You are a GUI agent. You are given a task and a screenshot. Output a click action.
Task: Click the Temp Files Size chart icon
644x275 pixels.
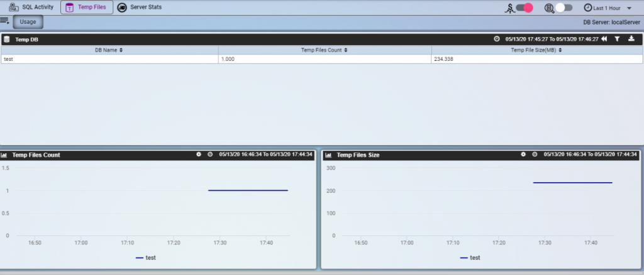tap(328, 155)
